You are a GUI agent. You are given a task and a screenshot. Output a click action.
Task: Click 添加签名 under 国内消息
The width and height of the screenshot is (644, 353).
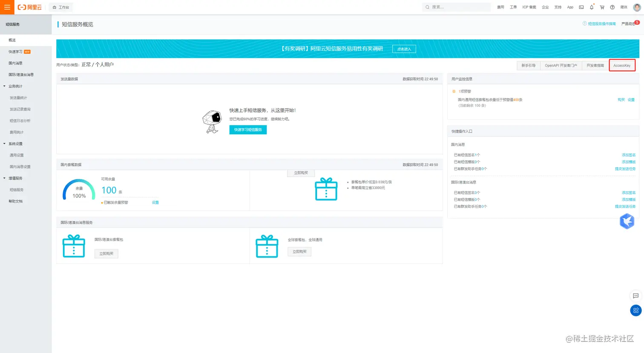point(628,155)
